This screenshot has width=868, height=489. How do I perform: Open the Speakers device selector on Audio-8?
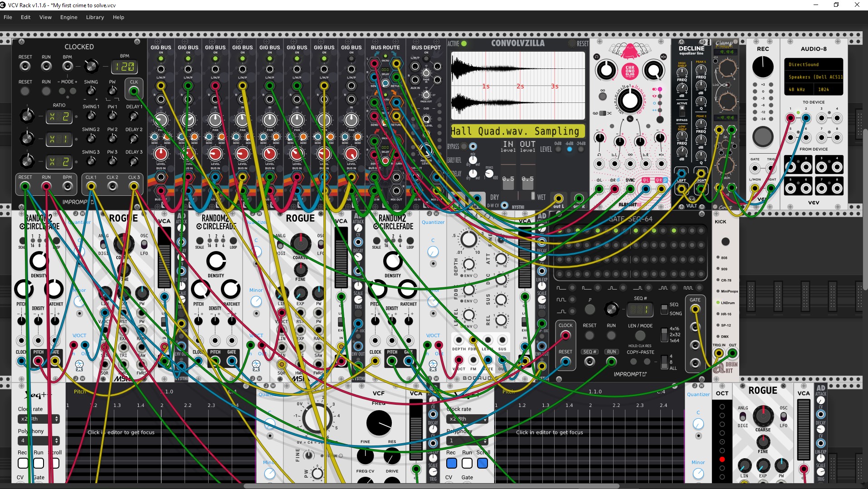(x=814, y=77)
